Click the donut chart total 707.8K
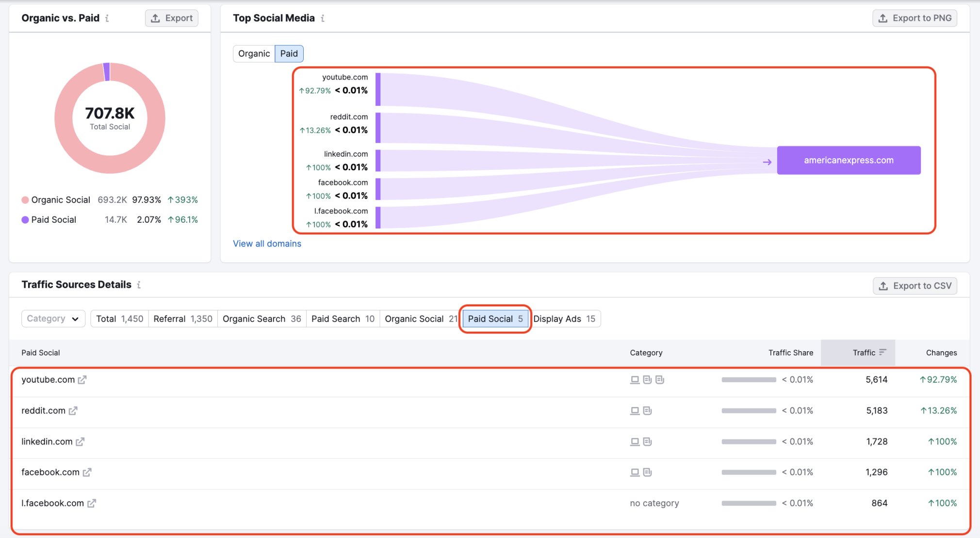 click(x=110, y=113)
